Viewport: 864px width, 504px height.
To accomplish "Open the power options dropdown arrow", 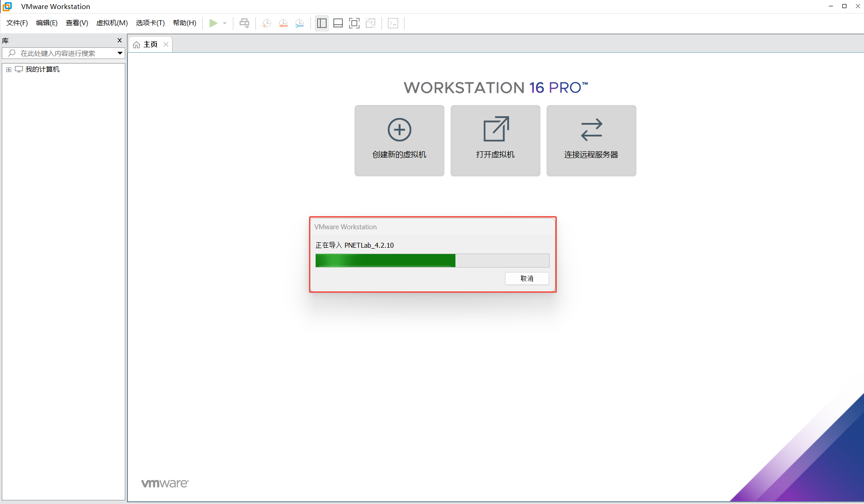I will 225,23.
